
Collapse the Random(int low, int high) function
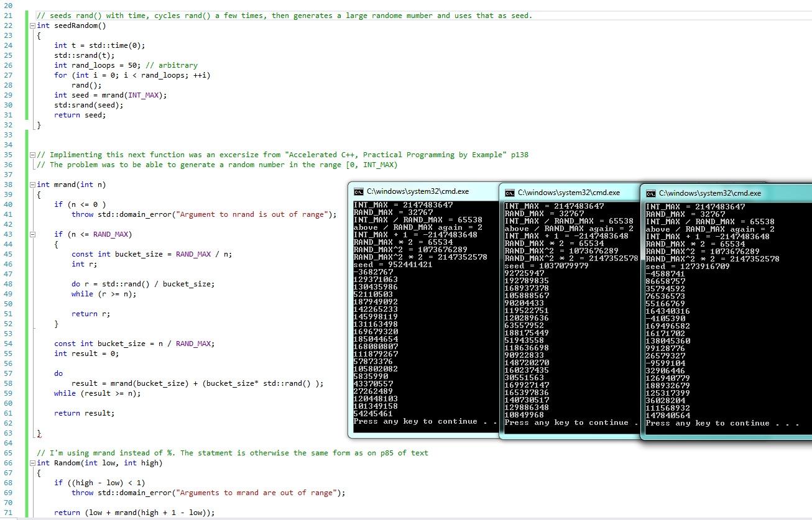point(32,463)
